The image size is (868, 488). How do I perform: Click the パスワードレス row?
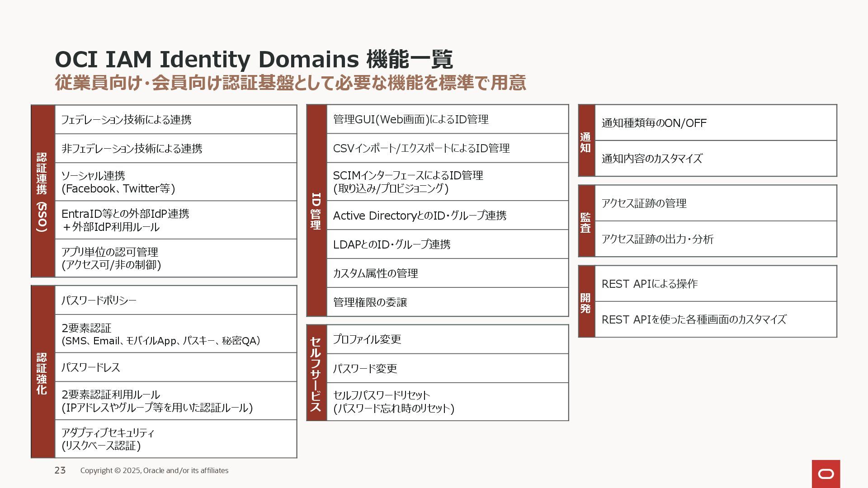pyautogui.click(x=175, y=367)
